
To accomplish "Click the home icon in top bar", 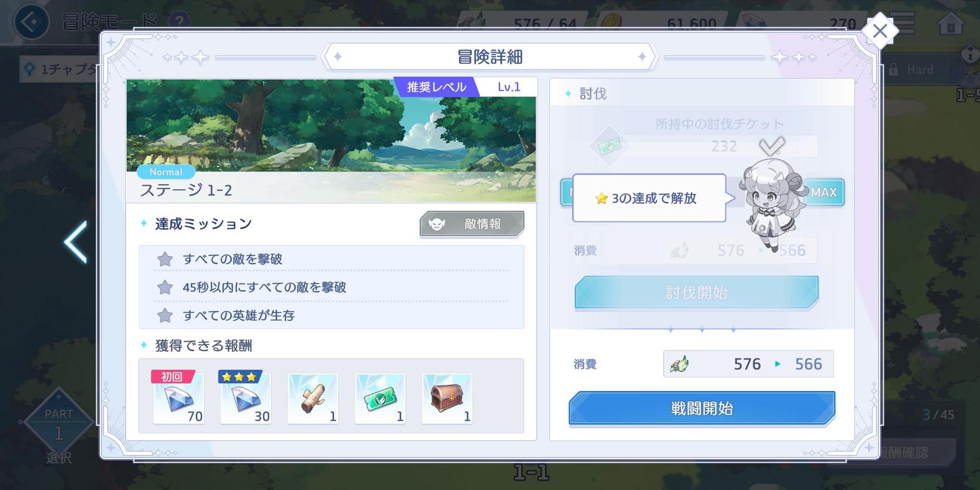I will pyautogui.click(x=951, y=23).
